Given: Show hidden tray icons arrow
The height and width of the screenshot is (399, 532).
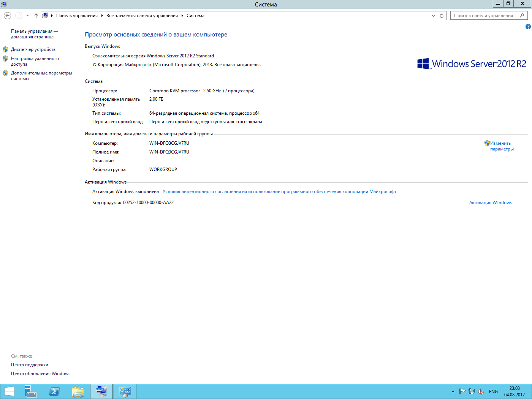Looking at the screenshot, I should click(x=453, y=391).
